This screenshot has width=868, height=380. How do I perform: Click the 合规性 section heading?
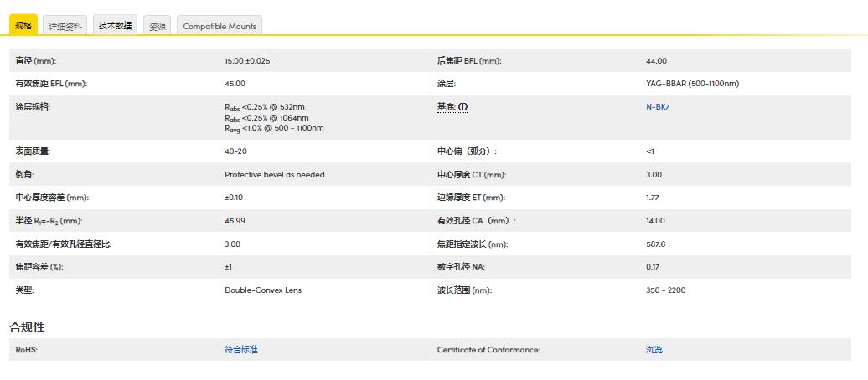tap(27, 327)
